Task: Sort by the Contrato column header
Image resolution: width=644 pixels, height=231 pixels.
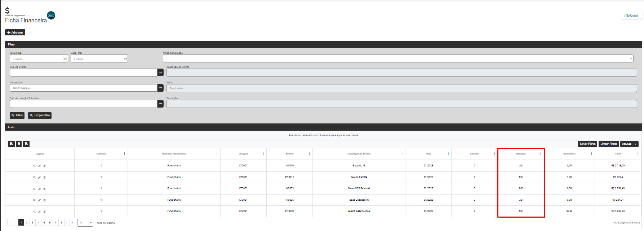Action: coord(101,154)
